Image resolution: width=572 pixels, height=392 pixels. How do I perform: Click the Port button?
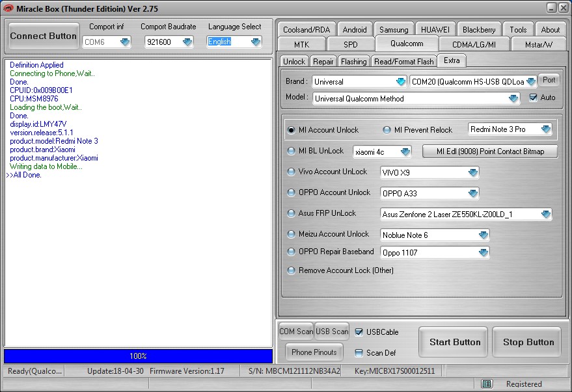click(x=549, y=80)
